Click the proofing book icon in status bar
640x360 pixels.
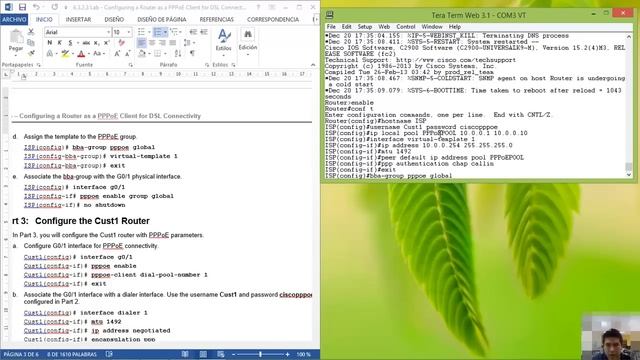click(x=109, y=354)
